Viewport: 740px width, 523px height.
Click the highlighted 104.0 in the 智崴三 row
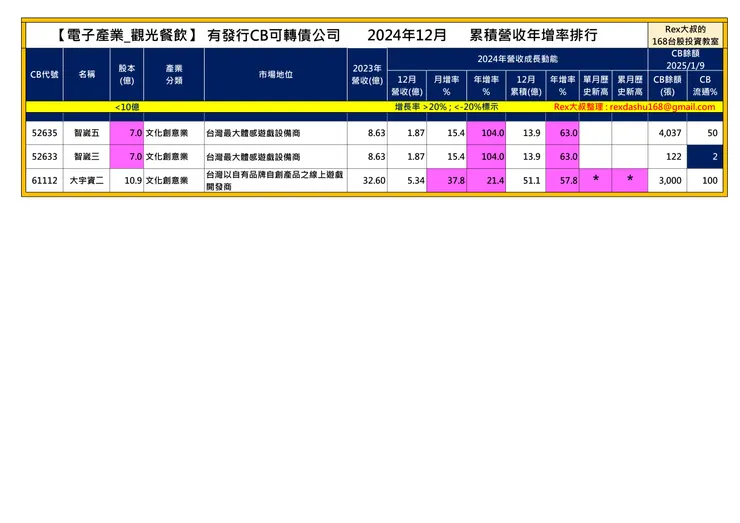coord(486,157)
